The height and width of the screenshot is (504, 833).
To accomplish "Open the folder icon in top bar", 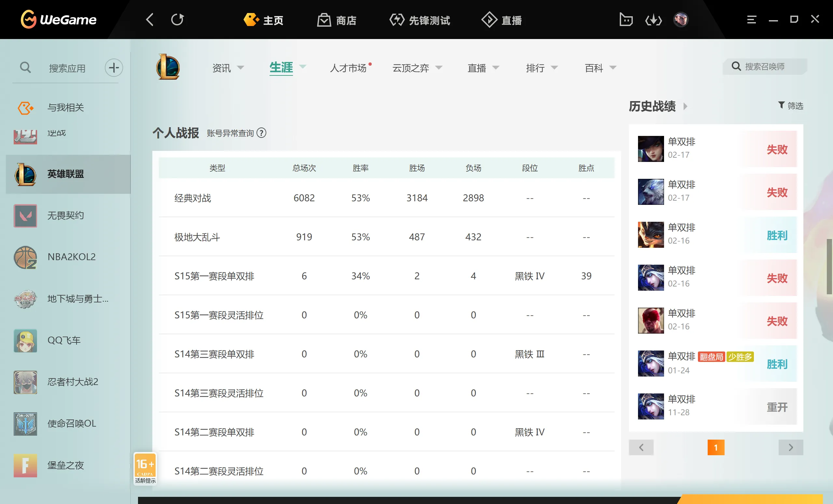I will coord(626,20).
